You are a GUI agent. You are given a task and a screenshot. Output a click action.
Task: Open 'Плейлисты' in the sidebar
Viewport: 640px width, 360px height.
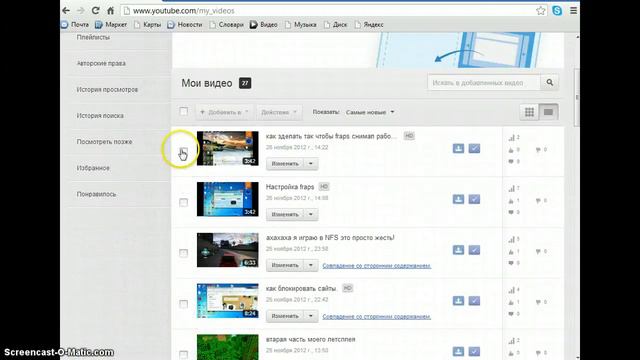[x=93, y=37]
